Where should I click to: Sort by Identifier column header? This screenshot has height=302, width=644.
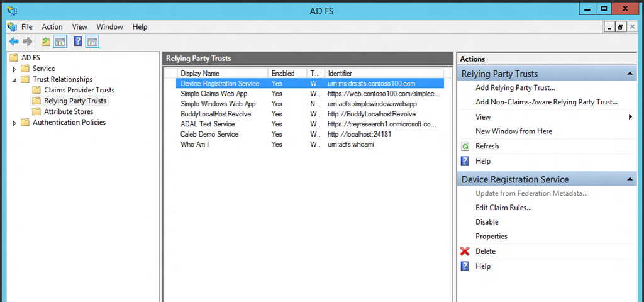[x=384, y=73]
